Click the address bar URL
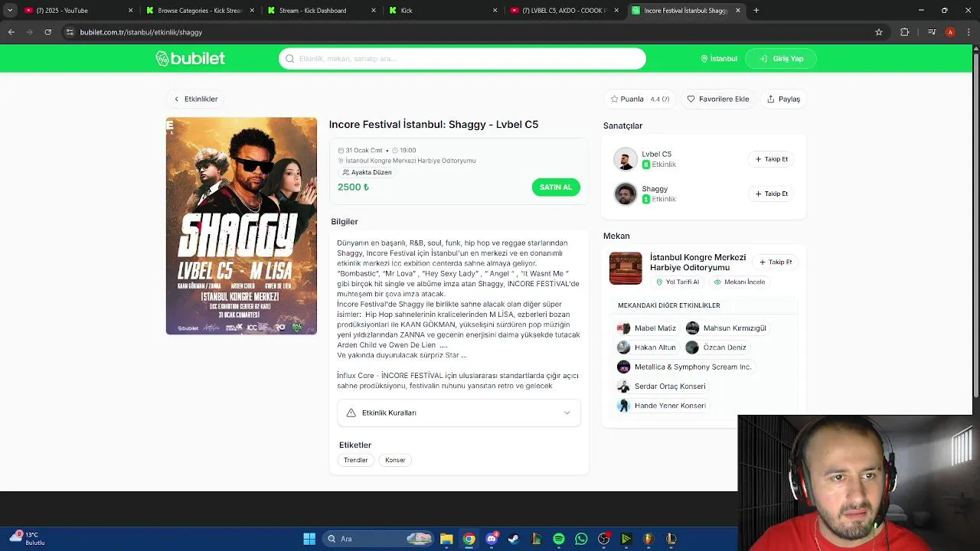 click(x=141, y=32)
